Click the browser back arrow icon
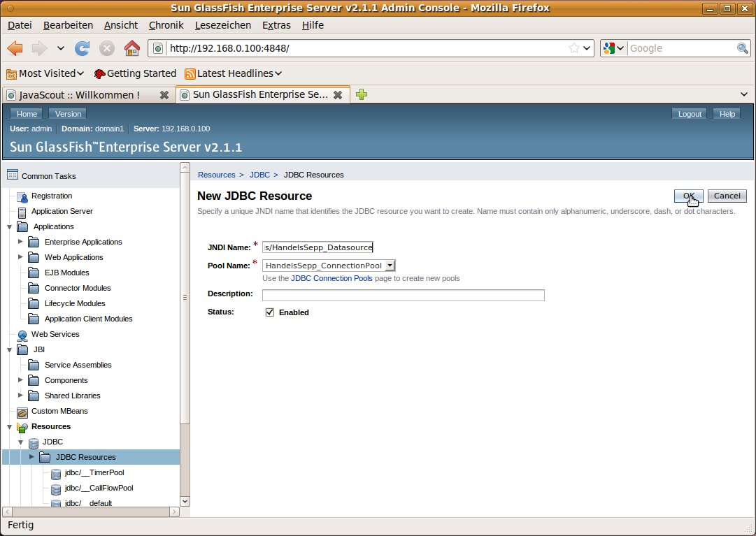The height and width of the screenshot is (536, 756). pyautogui.click(x=15, y=48)
